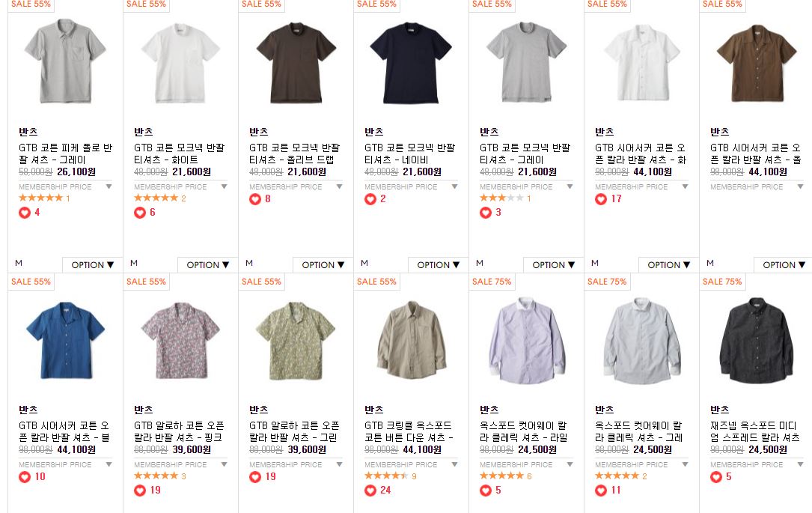Click heart icon showing 10 likes on blue shirt

(x=25, y=477)
